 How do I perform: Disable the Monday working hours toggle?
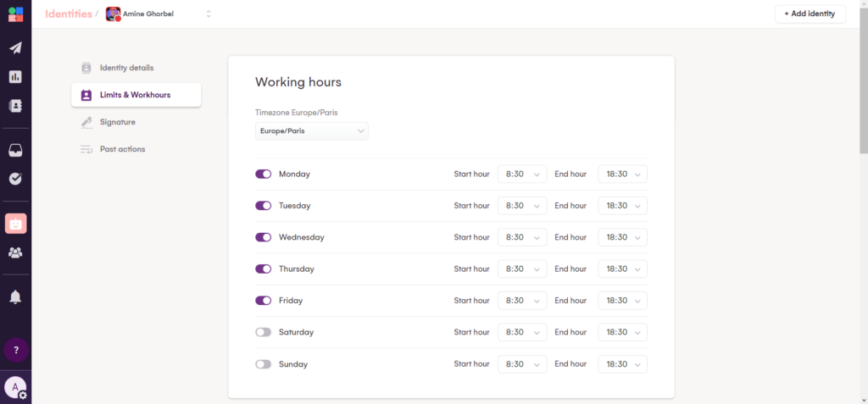tap(263, 174)
